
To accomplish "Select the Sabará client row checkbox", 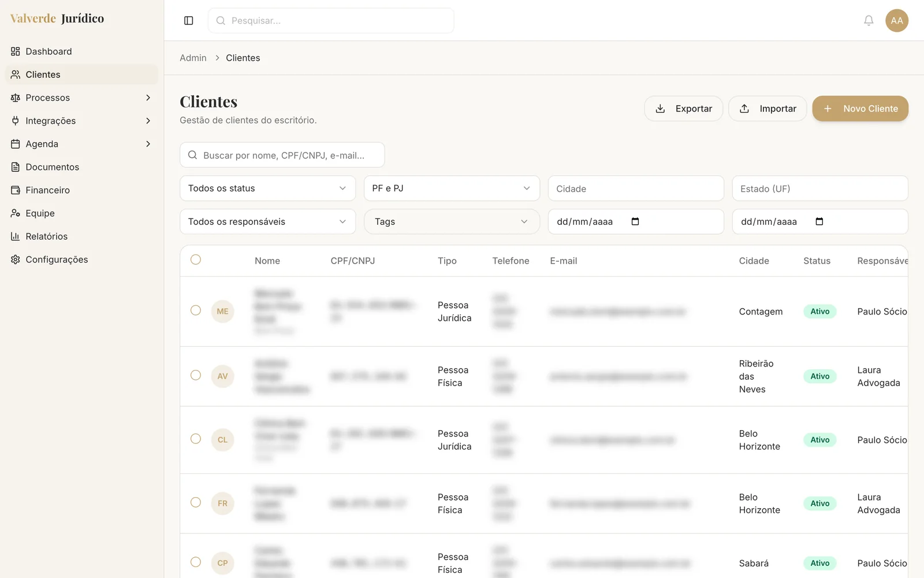I will click(196, 562).
